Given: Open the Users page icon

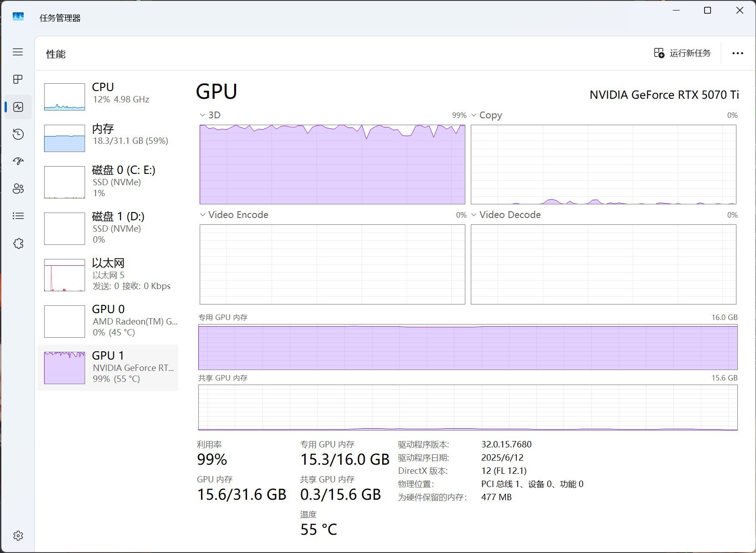Looking at the screenshot, I should point(18,189).
